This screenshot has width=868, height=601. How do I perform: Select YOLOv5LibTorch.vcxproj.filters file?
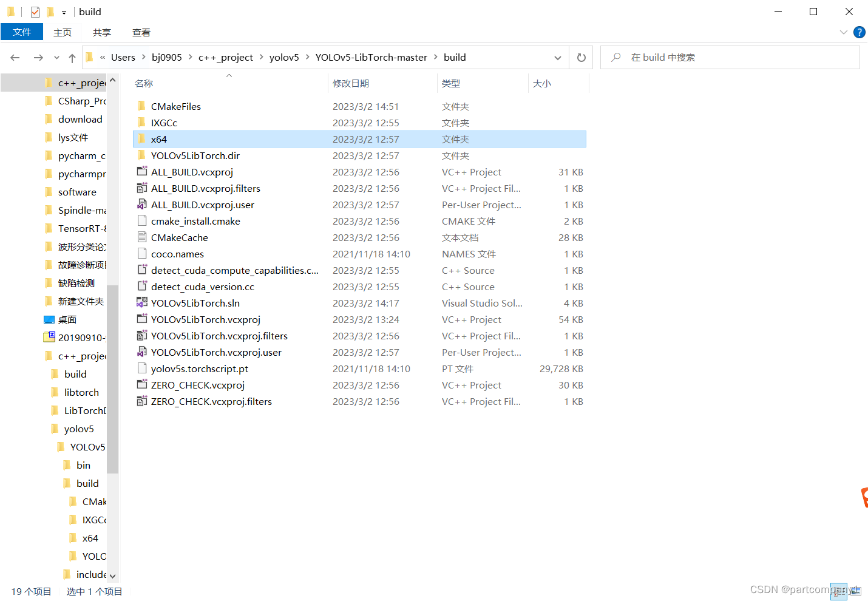[x=359, y=336]
